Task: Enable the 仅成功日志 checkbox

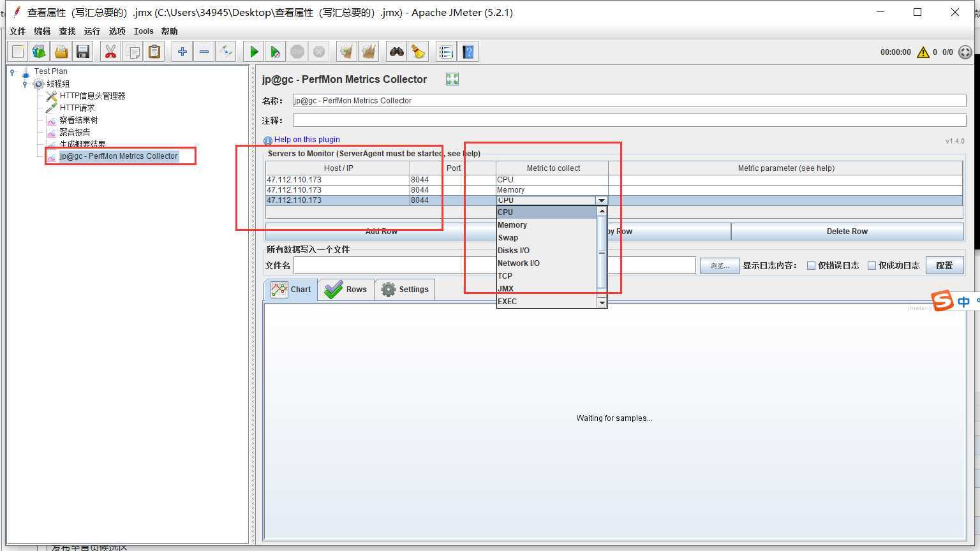Action: pos(872,265)
